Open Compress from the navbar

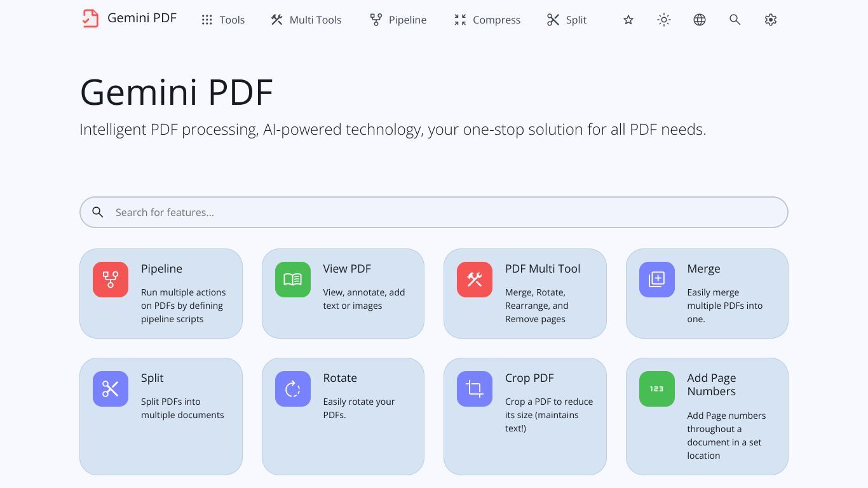pos(487,20)
